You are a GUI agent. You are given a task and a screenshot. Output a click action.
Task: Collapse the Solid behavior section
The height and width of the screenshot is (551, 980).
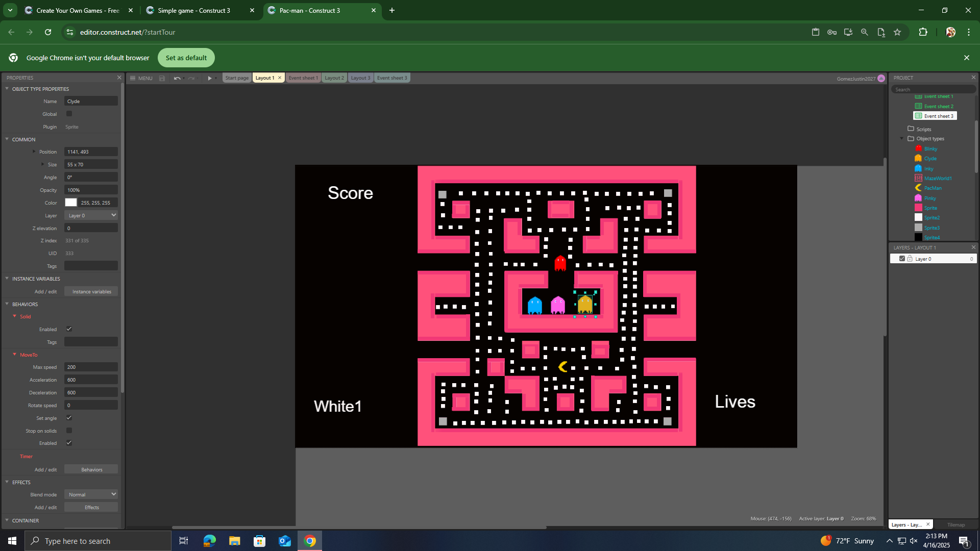(x=14, y=316)
